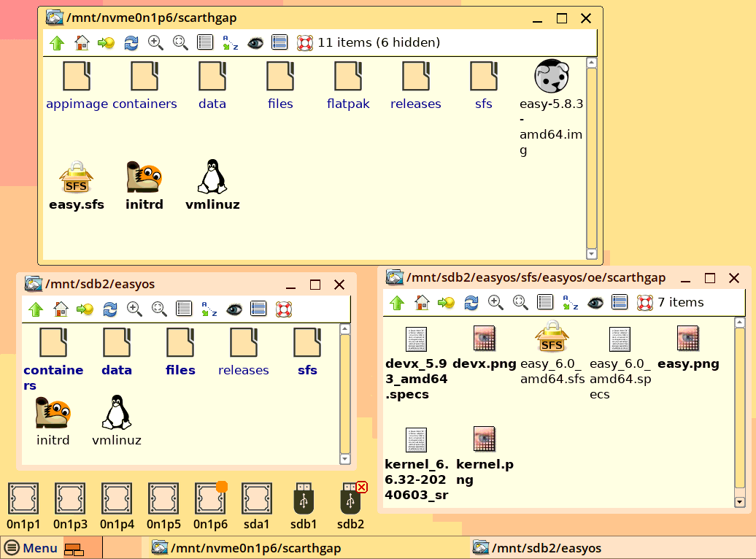The width and height of the screenshot is (756, 559).
Task: Zoom in icons in scarthgap sfs window
Action: pyautogui.click(x=495, y=302)
